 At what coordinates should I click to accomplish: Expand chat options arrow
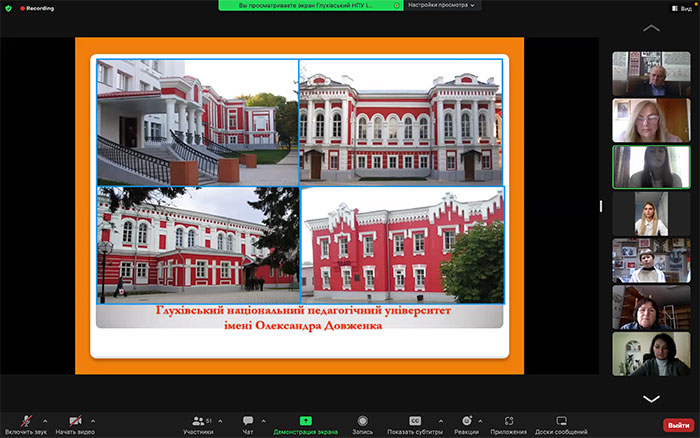click(x=263, y=421)
